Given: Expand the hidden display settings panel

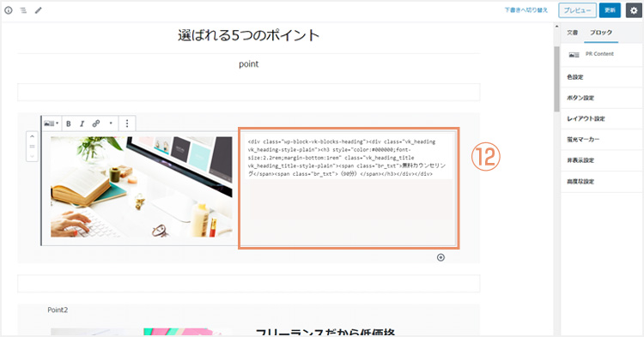Looking at the screenshot, I should click(x=602, y=160).
